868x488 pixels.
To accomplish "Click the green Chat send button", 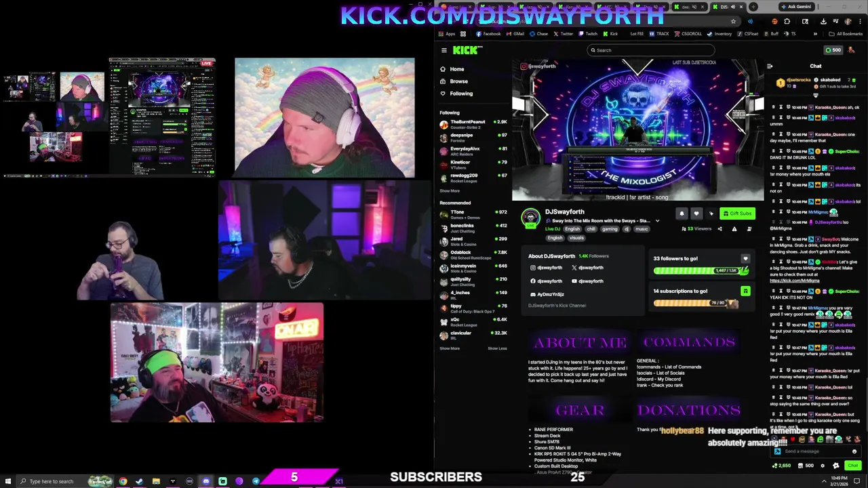I will point(852,466).
